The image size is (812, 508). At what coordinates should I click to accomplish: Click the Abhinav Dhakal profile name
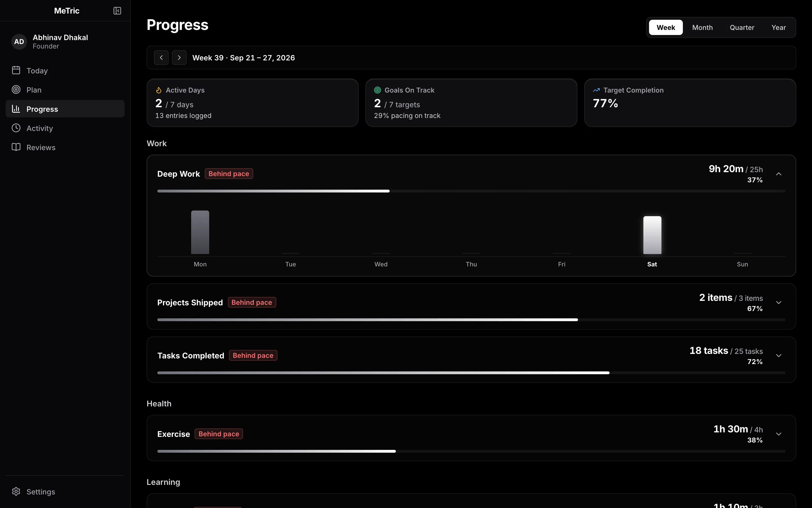[x=60, y=37]
